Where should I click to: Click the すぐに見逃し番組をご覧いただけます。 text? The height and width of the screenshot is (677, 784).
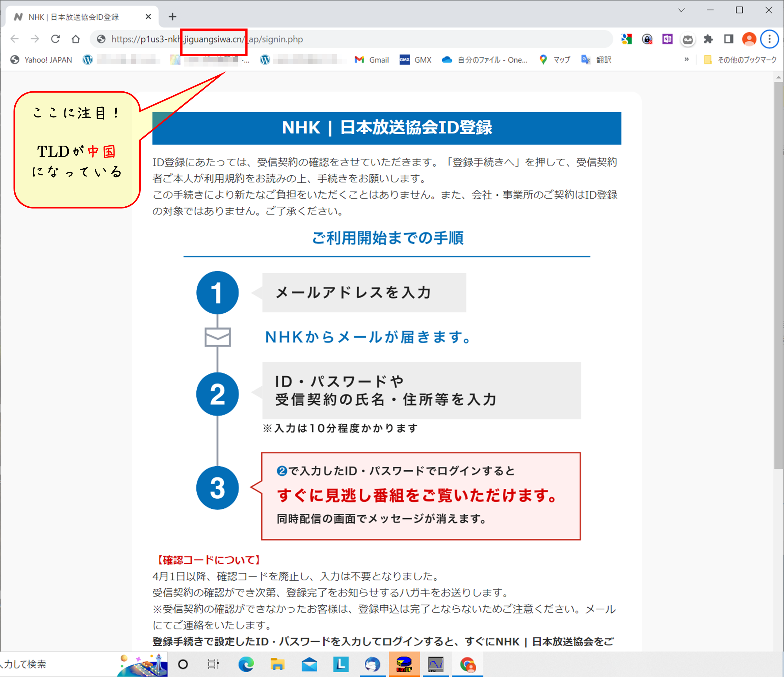pyautogui.click(x=417, y=495)
